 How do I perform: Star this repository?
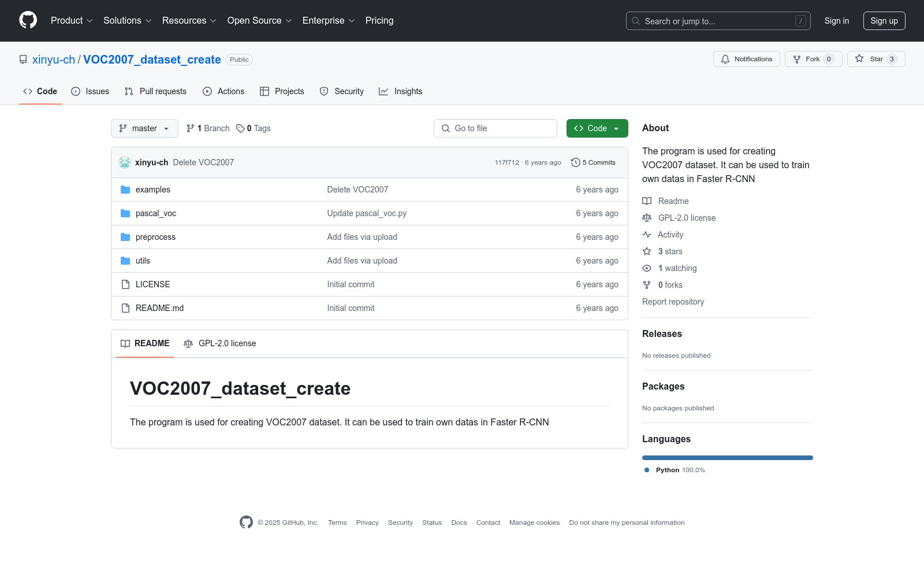tap(876, 59)
